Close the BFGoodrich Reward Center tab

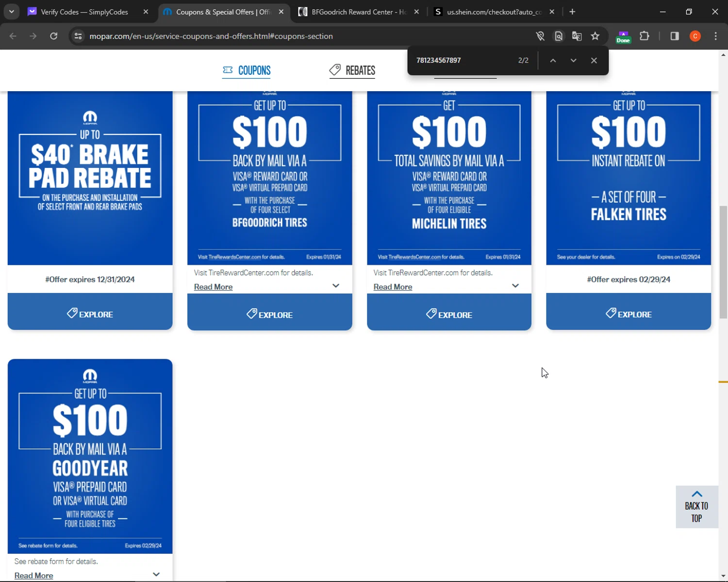click(416, 12)
